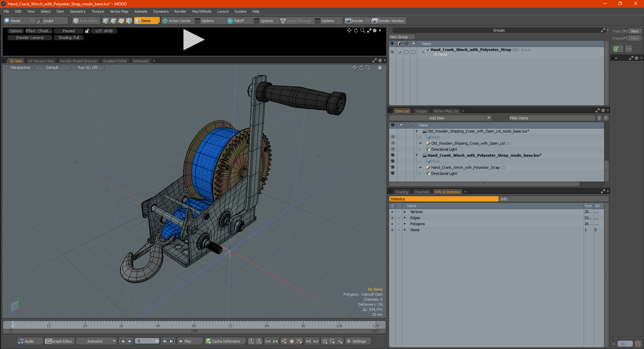Click the 3D viewport pan move icon
Image resolution: width=644 pixels, height=349 pixels.
[x=355, y=68]
